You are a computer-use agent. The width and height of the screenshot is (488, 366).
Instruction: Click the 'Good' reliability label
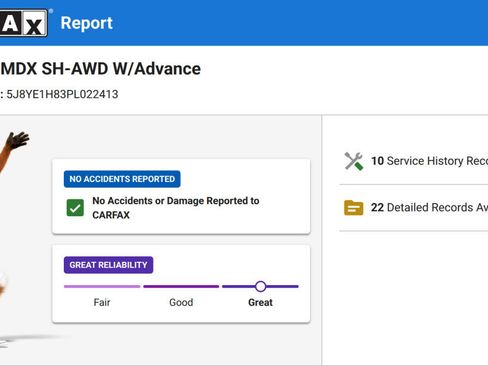coord(181,302)
